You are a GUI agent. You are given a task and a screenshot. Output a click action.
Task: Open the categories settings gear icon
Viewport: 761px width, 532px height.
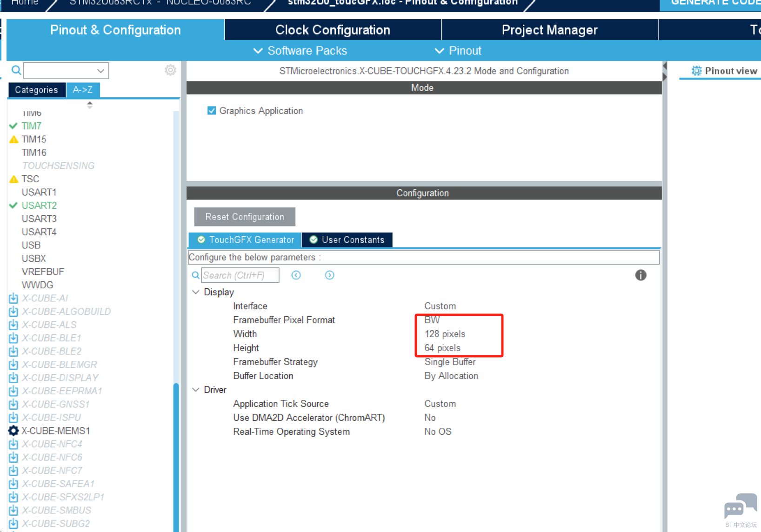point(171,70)
